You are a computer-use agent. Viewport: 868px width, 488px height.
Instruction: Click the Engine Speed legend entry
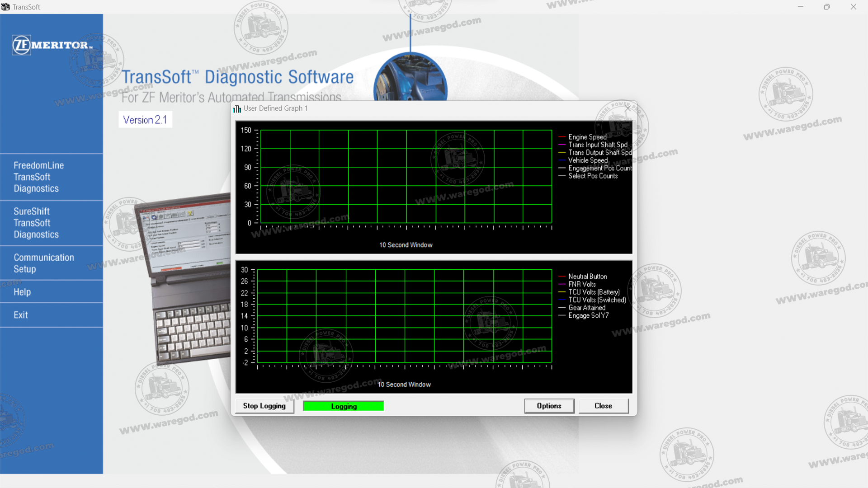click(x=587, y=137)
